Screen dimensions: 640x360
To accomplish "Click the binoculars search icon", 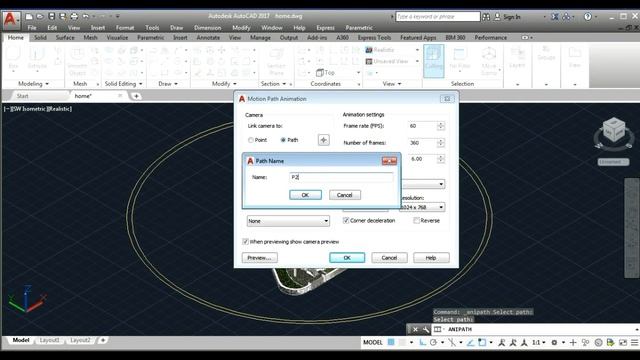I will [486, 17].
